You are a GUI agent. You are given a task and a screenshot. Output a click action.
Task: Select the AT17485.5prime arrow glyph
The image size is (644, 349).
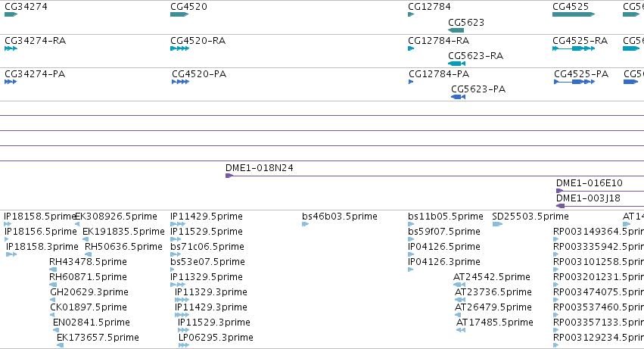pyautogui.click(x=461, y=330)
